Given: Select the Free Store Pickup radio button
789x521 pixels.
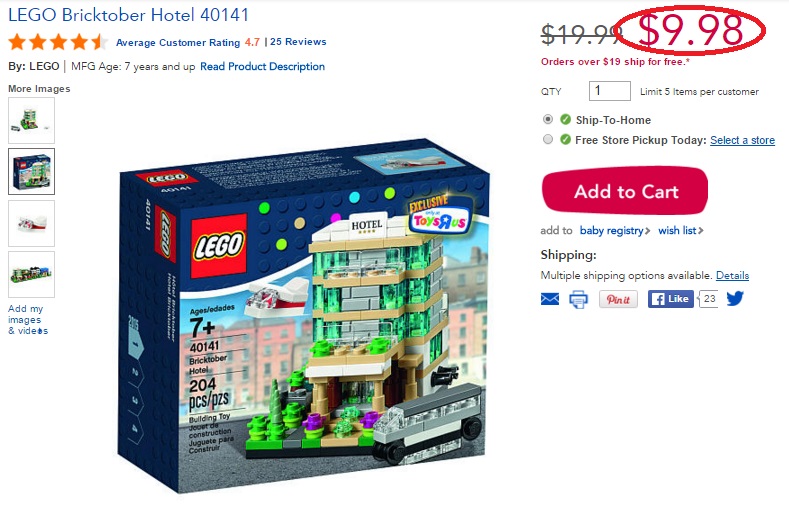Looking at the screenshot, I should click(x=548, y=139).
